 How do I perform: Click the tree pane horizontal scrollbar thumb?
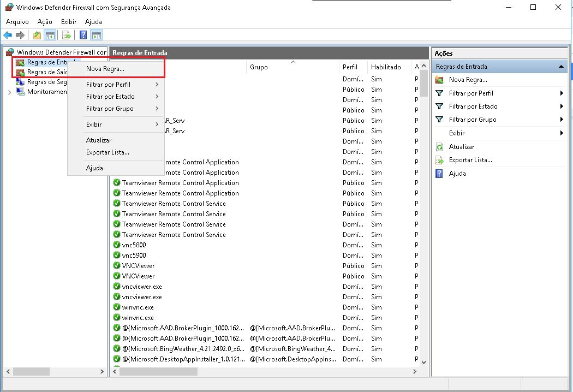(x=31, y=371)
